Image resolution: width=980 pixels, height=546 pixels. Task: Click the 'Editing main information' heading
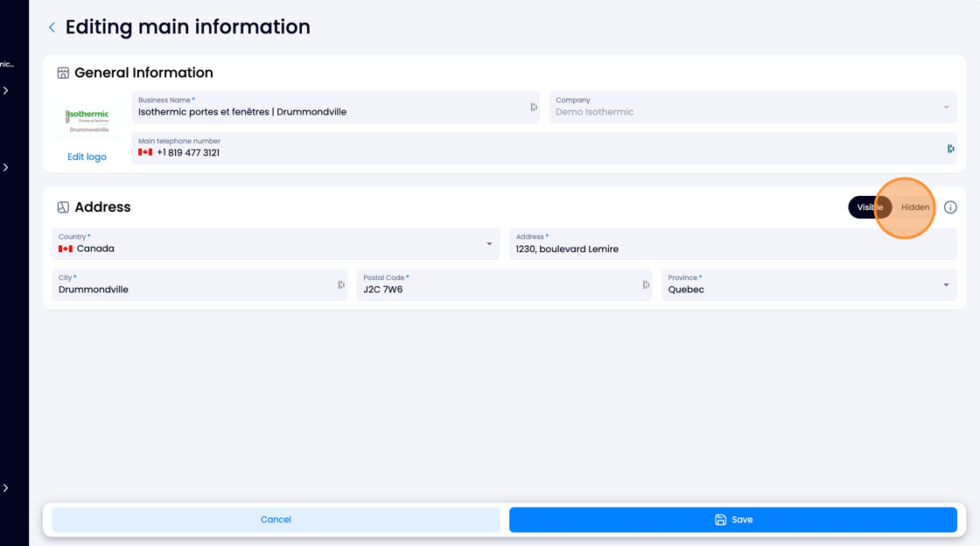point(187,27)
